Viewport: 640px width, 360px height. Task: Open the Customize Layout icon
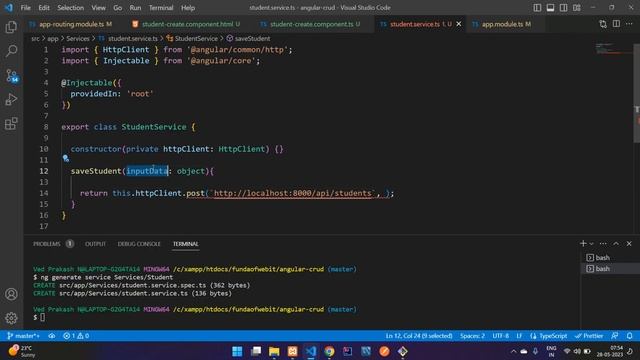(x=576, y=8)
